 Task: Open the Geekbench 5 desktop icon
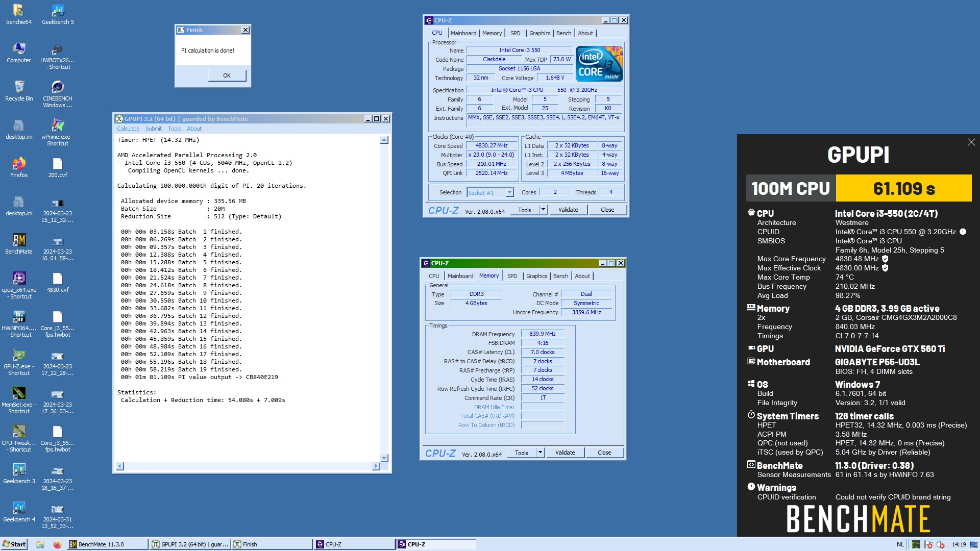point(58,15)
